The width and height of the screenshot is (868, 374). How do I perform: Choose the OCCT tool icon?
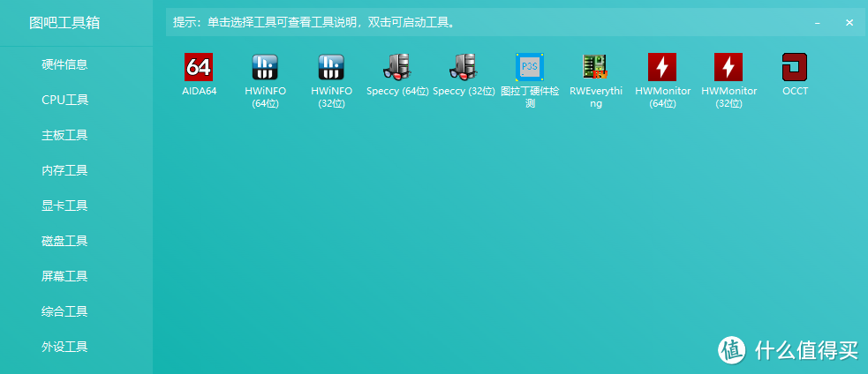(795, 67)
